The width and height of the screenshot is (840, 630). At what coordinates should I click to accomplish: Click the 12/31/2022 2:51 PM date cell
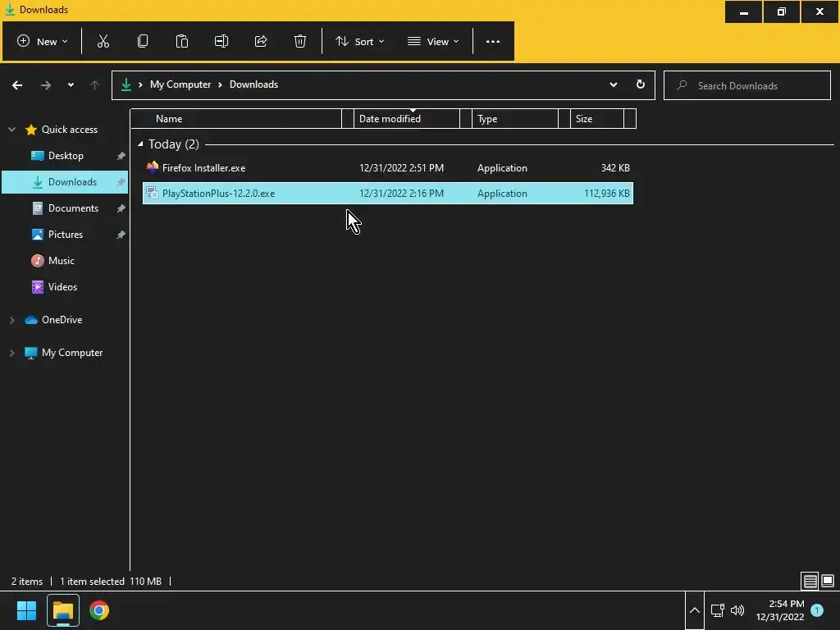click(401, 168)
